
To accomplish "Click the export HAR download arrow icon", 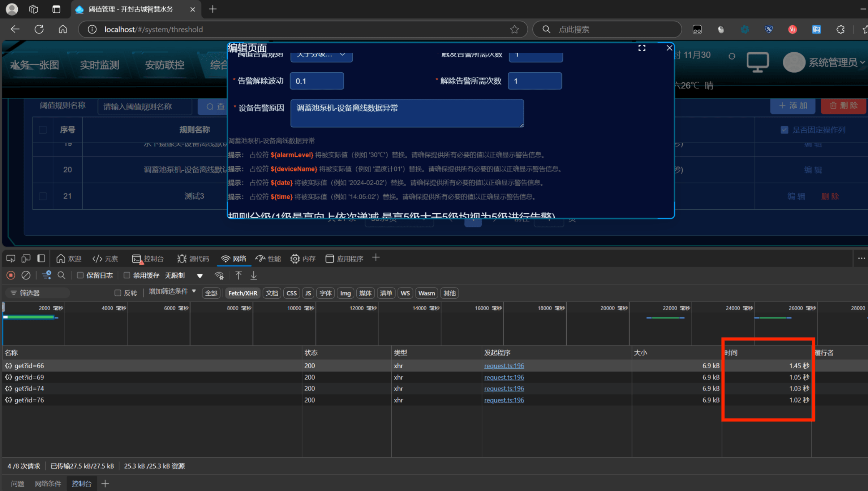I will [254, 275].
